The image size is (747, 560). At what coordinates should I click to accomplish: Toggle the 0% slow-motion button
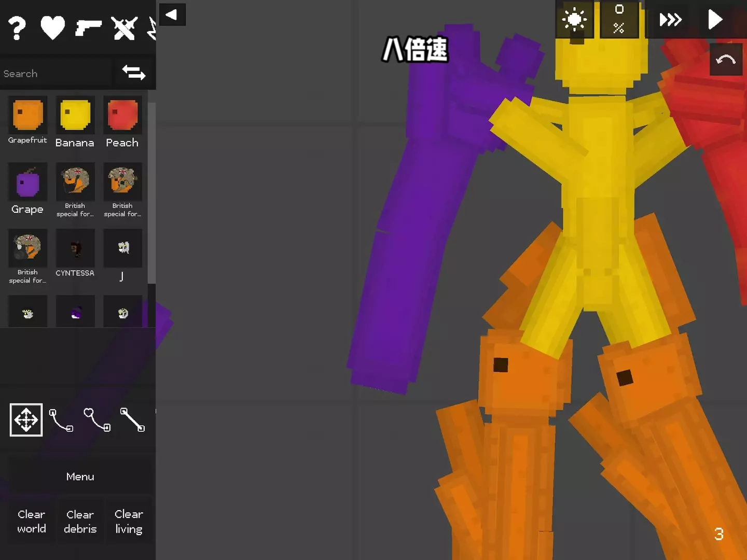[619, 20]
